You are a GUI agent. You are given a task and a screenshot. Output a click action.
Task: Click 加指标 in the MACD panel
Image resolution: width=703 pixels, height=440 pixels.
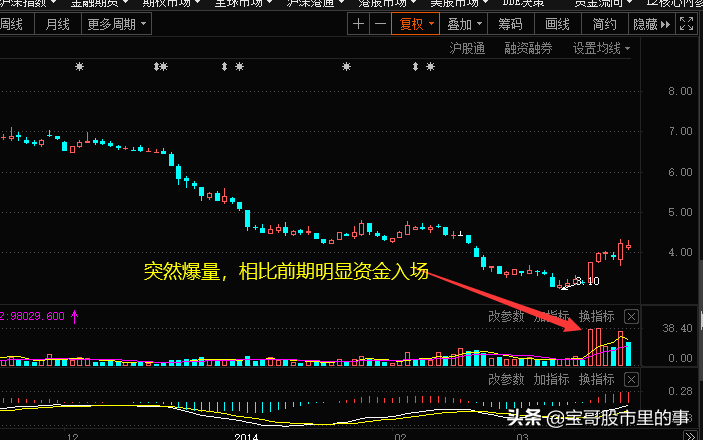click(551, 380)
